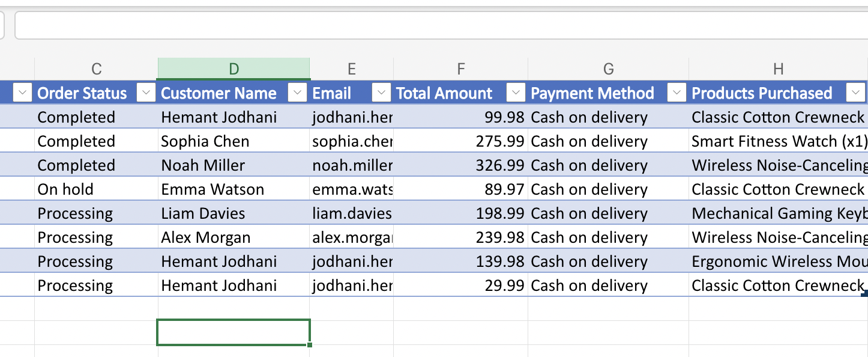This screenshot has height=357, width=868.
Task: Select Classic Cotton Crewneck in the 89.97 row
Action: pos(778,189)
